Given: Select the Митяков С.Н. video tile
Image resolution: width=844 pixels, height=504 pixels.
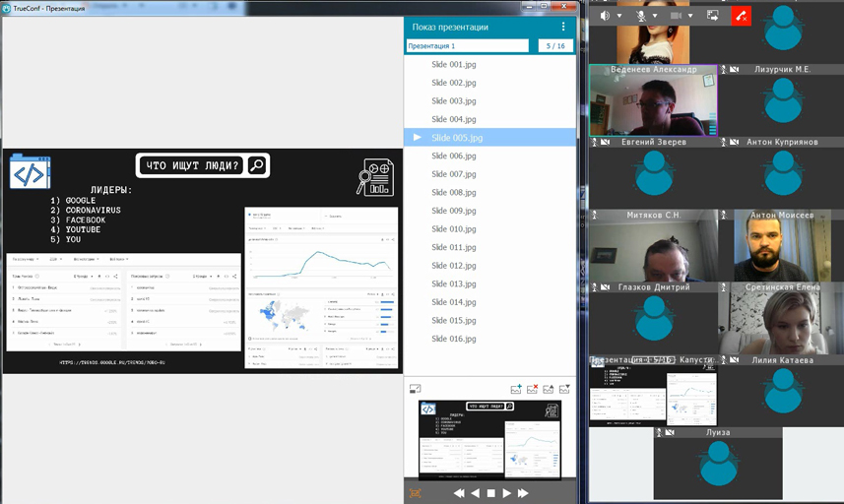Looking at the screenshot, I should pyautogui.click(x=654, y=246).
